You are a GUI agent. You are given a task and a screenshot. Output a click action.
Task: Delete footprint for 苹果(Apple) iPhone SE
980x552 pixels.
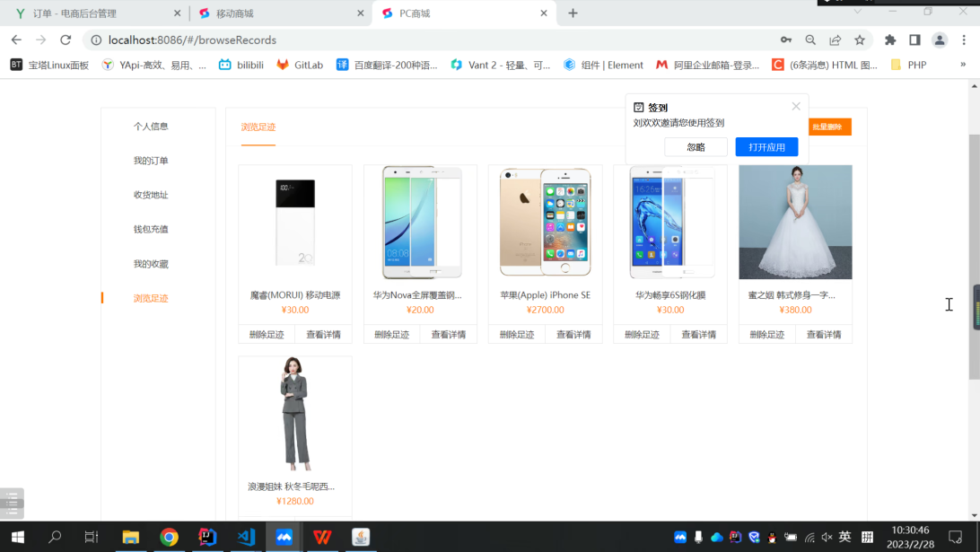(x=517, y=335)
